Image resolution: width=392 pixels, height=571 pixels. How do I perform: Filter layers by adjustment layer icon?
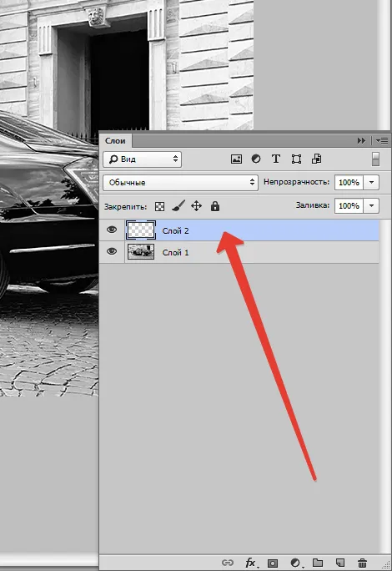pos(256,159)
